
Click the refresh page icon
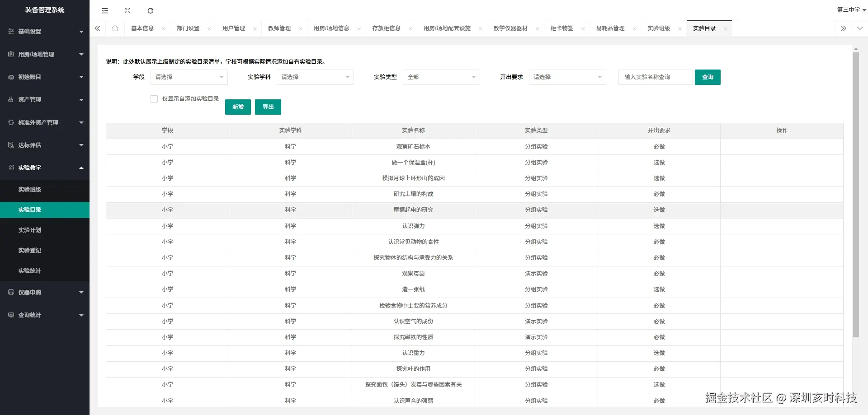coord(151,10)
